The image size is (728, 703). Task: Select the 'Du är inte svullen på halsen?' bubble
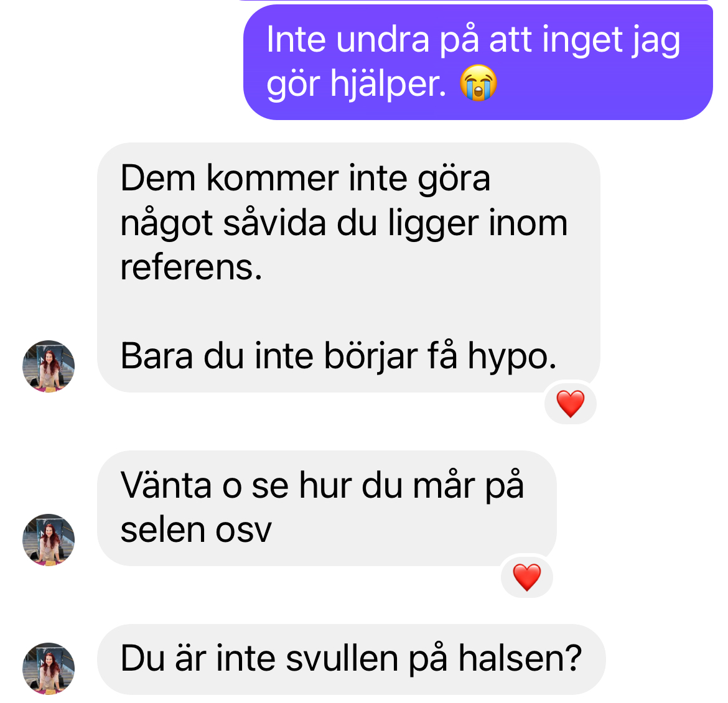tap(351, 659)
